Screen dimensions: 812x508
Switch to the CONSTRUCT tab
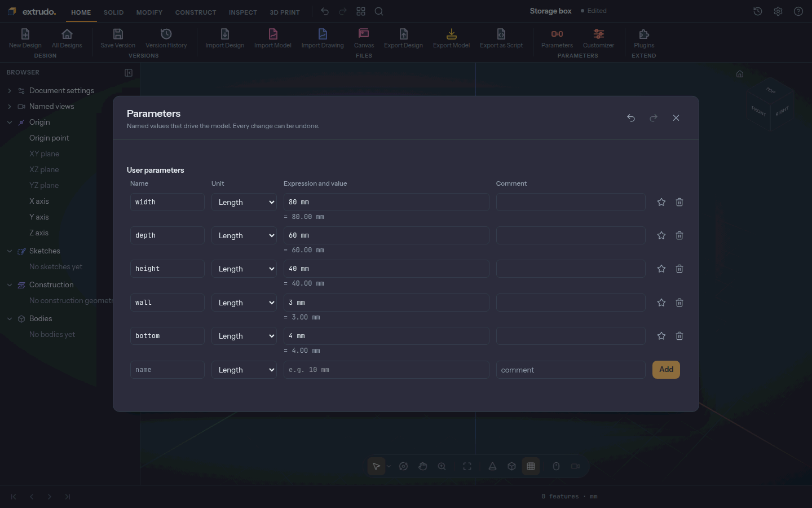tap(196, 12)
